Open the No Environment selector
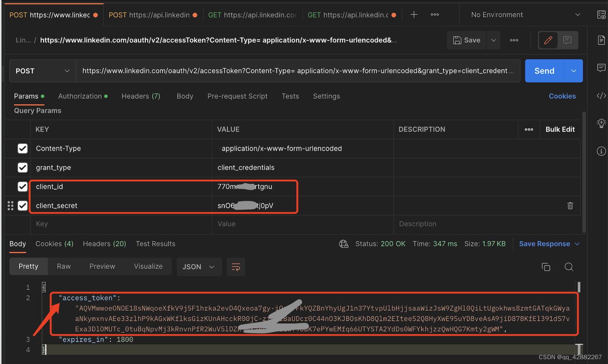The height and width of the screenshot is (364, 608). coord(525,15)
